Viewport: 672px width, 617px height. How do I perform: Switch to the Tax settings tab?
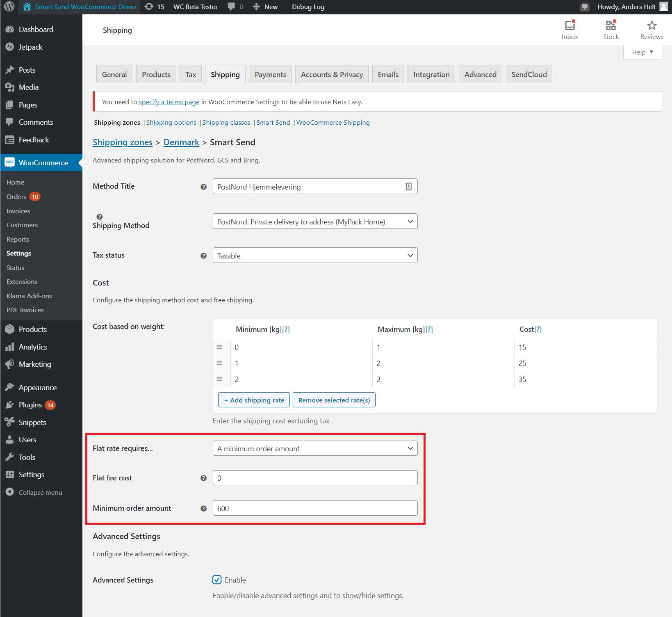(x=191, y=74)
